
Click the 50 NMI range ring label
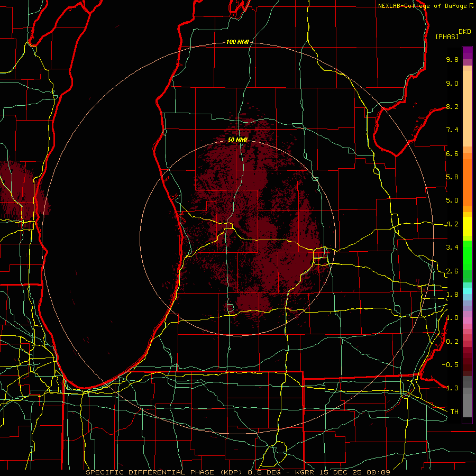(x=237, y=140)
